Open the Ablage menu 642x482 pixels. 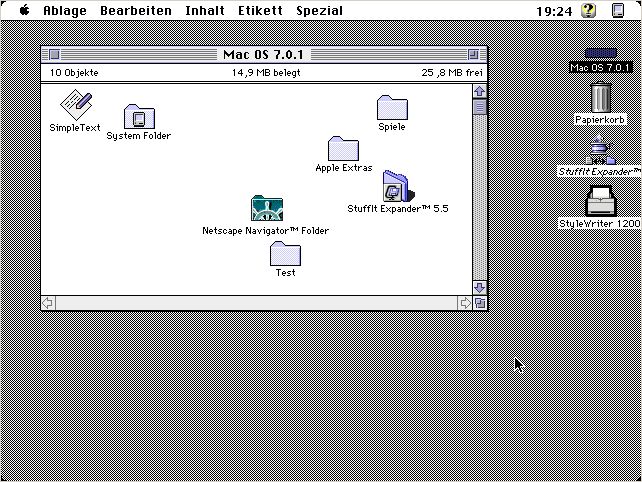click(65, 10)
